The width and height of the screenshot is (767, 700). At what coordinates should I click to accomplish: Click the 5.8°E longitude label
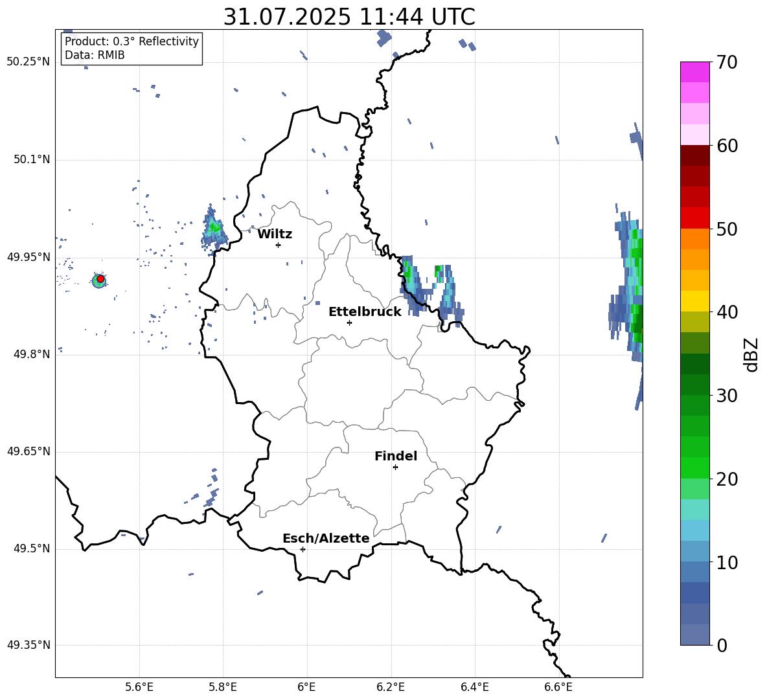point(223,687)
